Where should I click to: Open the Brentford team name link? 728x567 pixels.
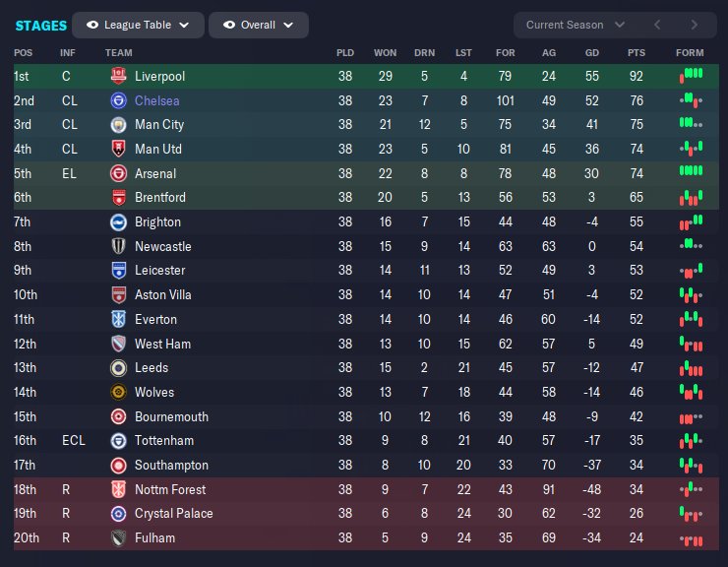pos(160,198)
